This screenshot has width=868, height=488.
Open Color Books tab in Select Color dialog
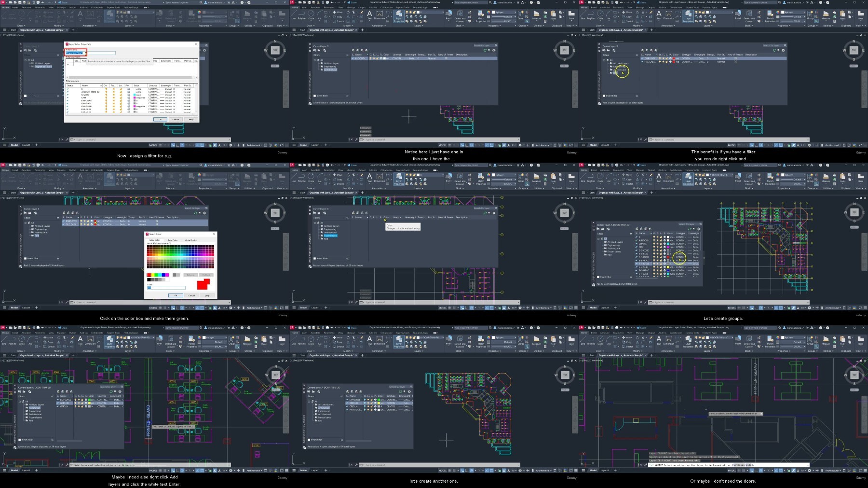pyautogui.click(x=191, y=240)
